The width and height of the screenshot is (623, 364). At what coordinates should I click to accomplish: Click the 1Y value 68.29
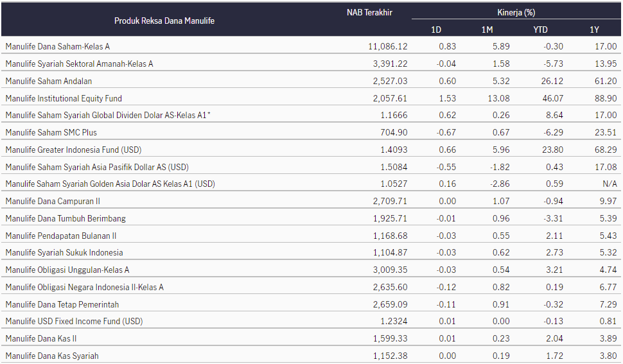coord(606,150)
